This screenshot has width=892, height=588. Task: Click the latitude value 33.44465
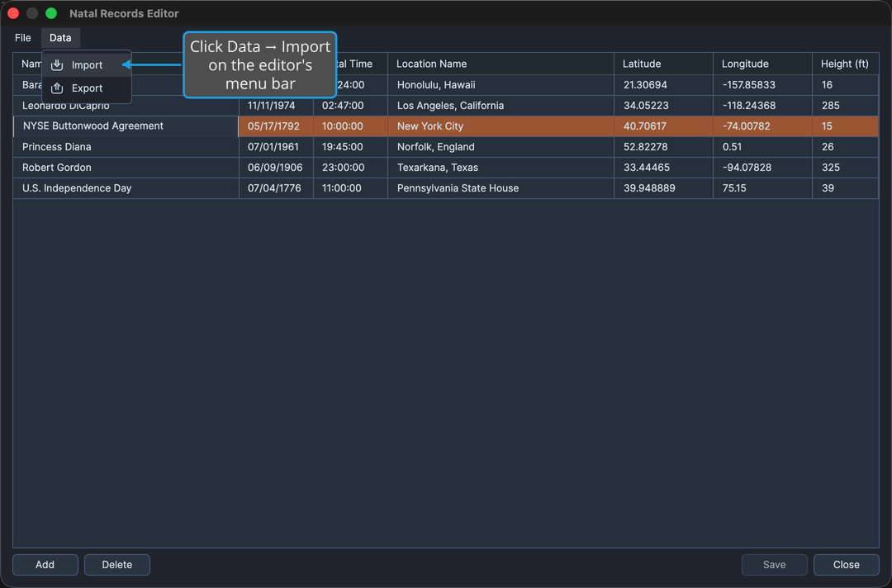point(663,168)
